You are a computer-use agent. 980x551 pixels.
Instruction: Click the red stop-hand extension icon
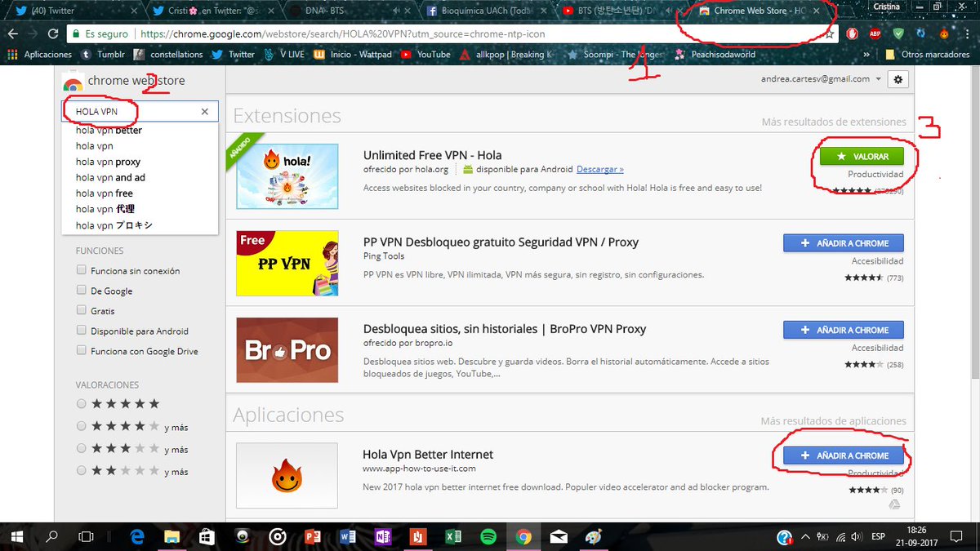tap(852, 34)
